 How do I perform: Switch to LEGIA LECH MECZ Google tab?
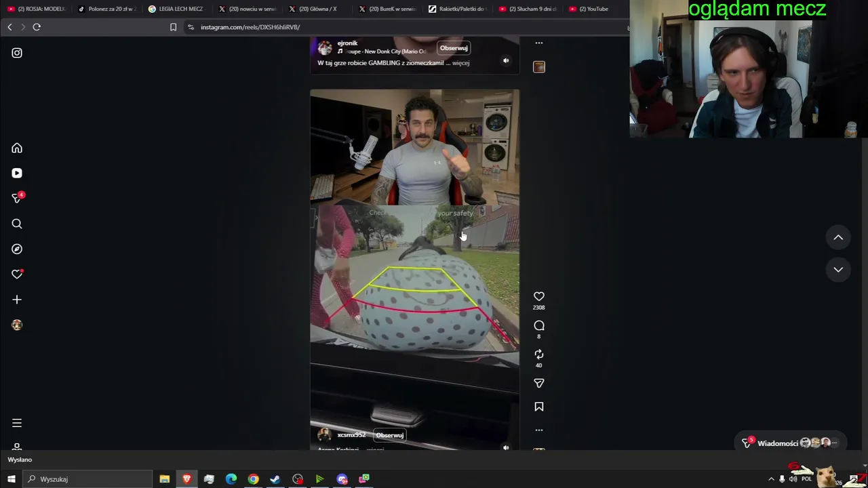point(178,9)
